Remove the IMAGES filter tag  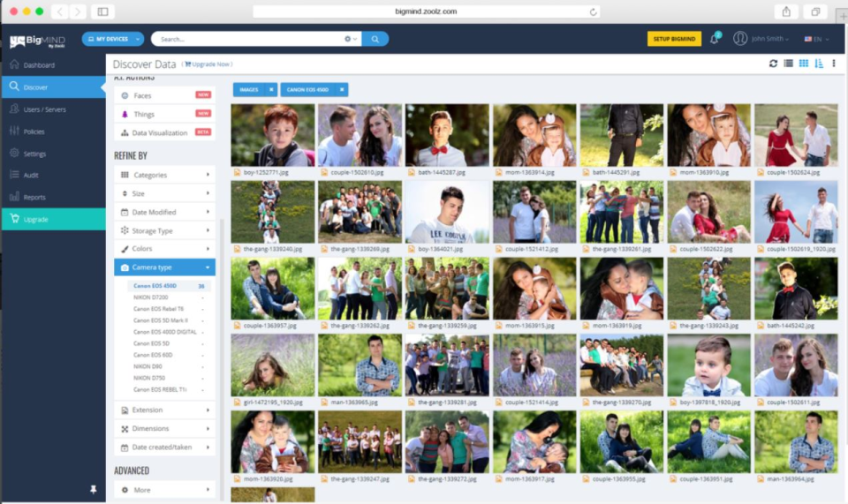pos(271,90)
